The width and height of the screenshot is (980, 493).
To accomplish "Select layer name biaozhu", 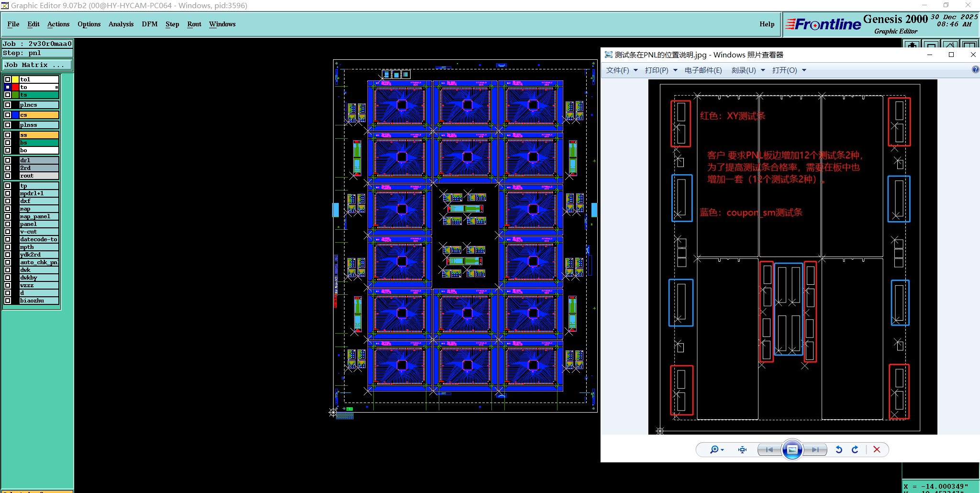I will 39,301.
